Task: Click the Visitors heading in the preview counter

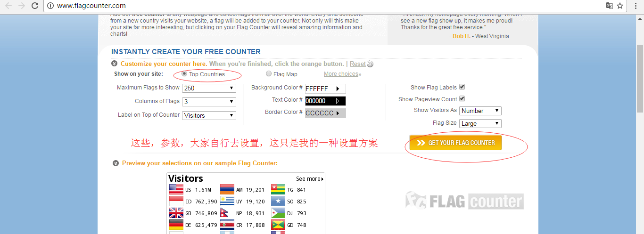Action: (x=186, y=178)
